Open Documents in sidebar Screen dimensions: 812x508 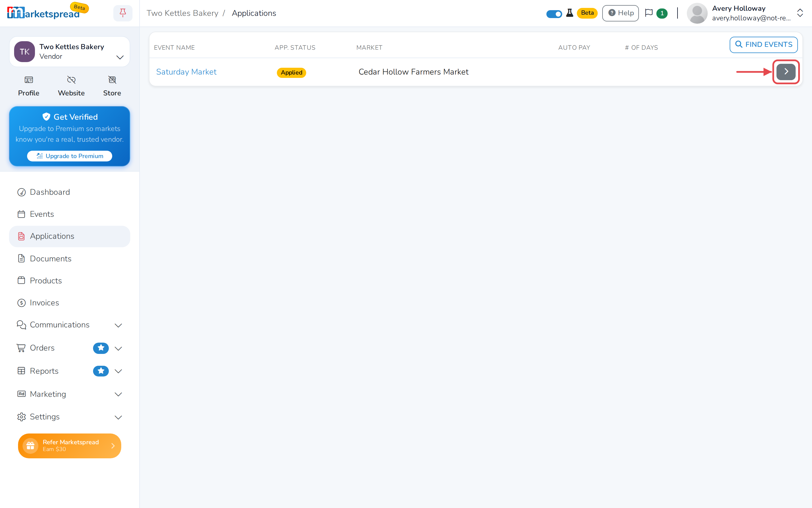click(69, 259)
